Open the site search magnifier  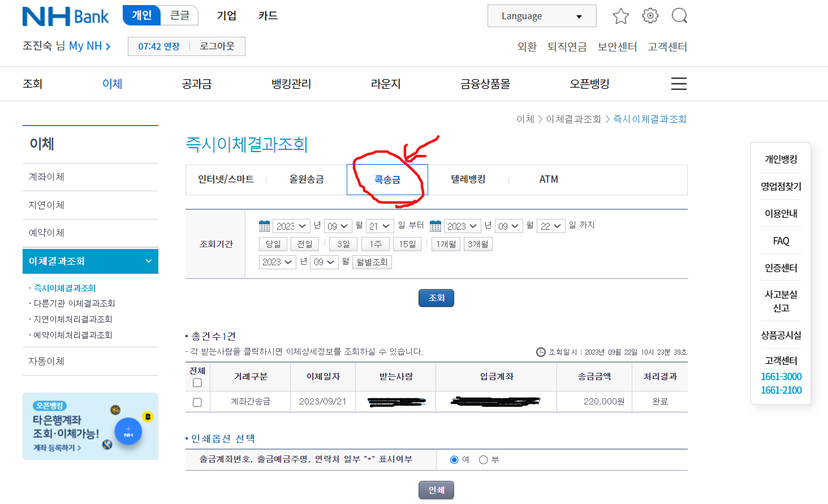pyautogui.click(x=679, y=15)
